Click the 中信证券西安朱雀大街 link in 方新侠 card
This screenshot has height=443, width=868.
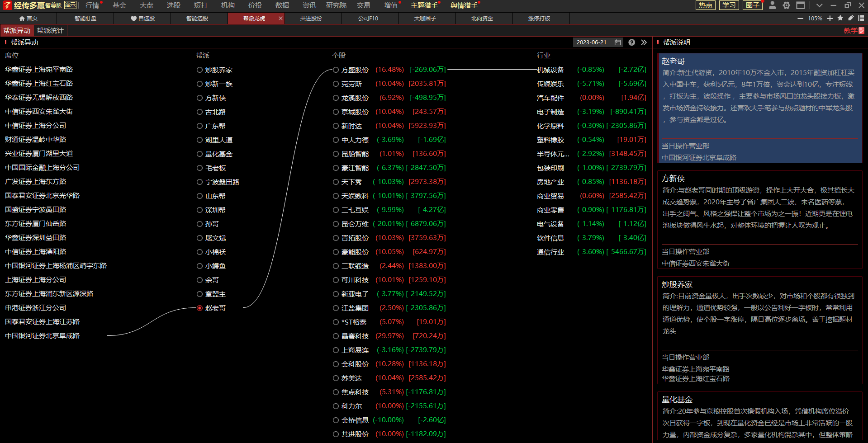(x=696, y=264)
